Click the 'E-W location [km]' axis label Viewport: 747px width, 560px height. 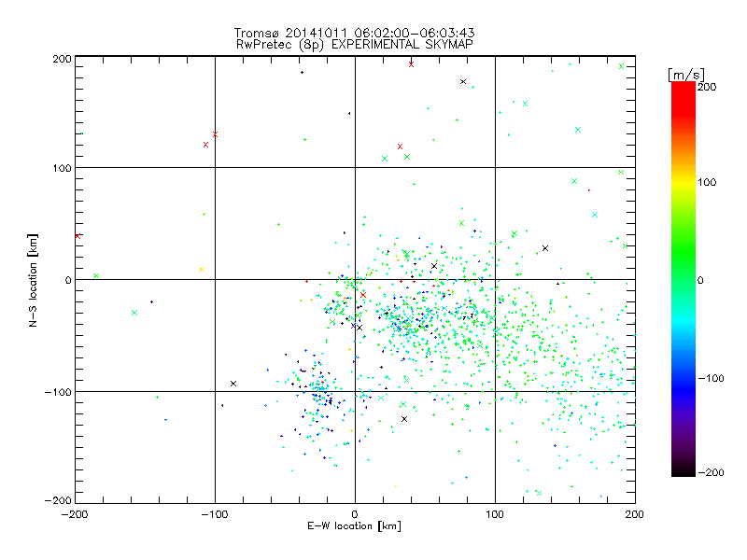tap(354, 526)
